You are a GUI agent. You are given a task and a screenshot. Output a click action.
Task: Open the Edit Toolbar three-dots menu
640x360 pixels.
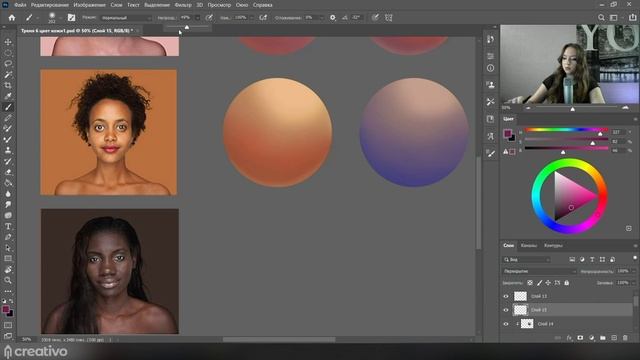[x=8, y=291]
